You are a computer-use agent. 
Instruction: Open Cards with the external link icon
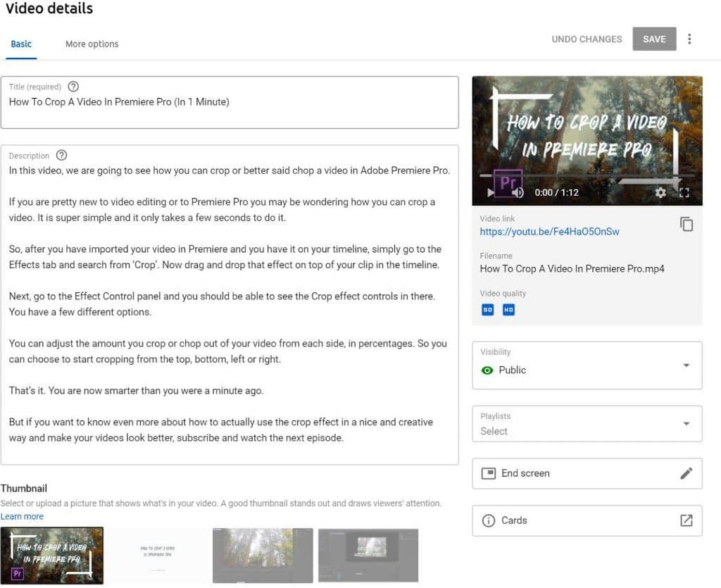(686, 520)
